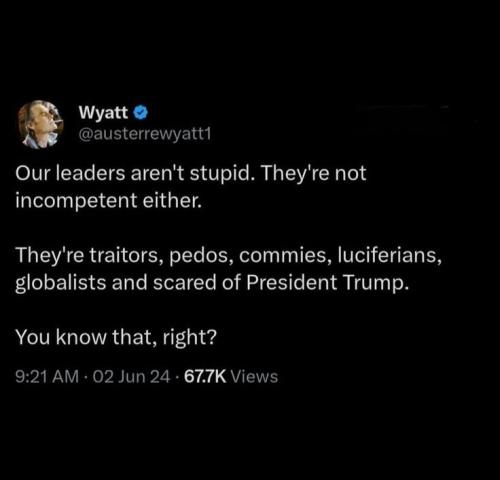Visit the @austerrewyatt1 handle
The width and height of the screenshot is (500, 480).
145,134
